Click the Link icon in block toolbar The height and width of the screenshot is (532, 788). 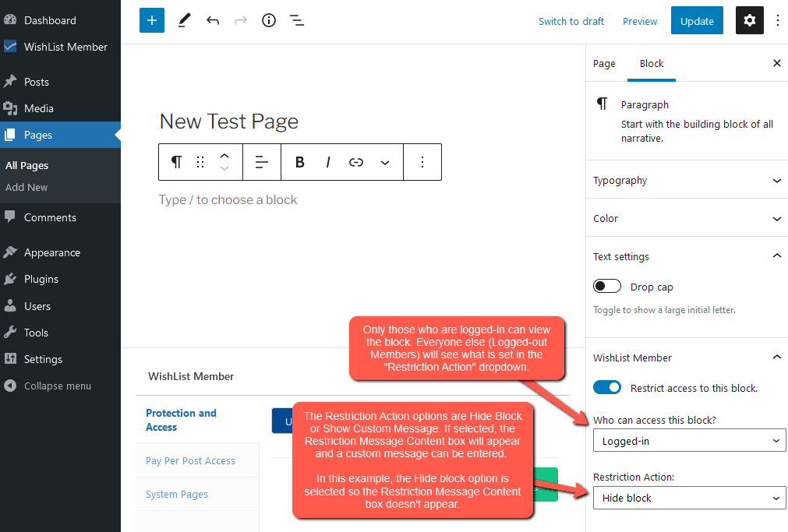355,162
